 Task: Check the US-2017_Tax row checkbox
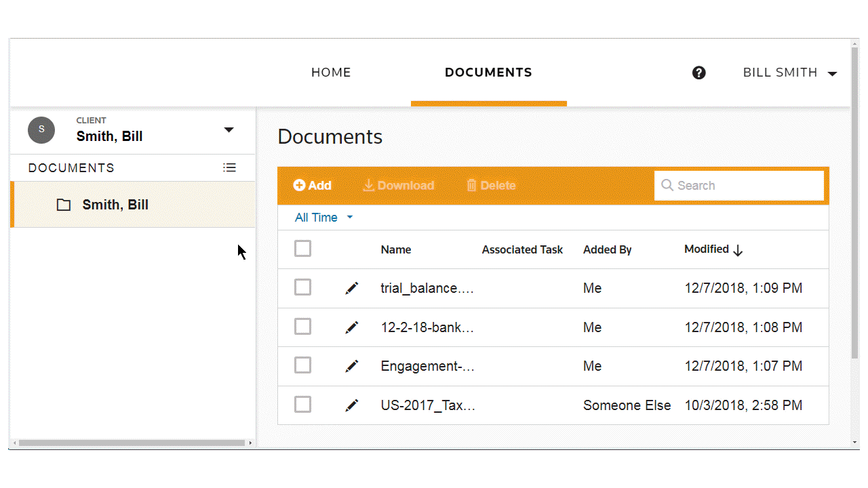(x=302, y=404)
